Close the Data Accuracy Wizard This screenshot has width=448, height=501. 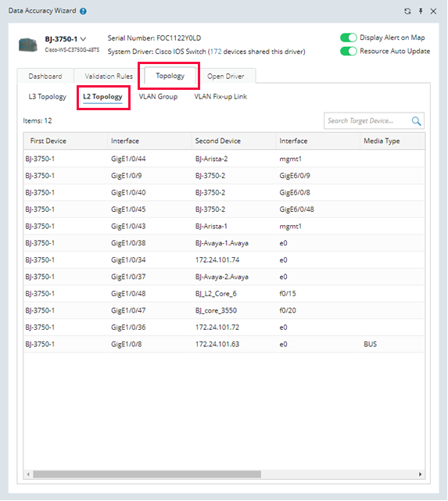[433, 11]
